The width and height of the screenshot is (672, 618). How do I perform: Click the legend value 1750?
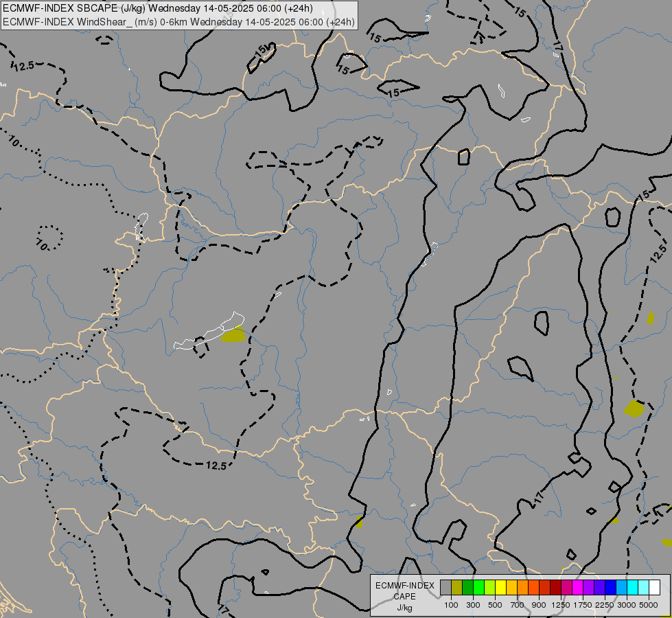click(583, 605)
